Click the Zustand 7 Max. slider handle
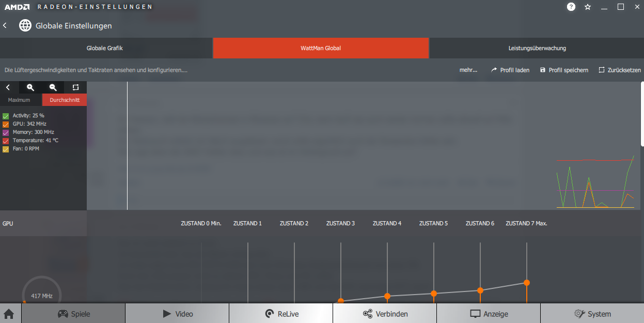This screenshot has width=644, height=323. click(x=527, y=283)
